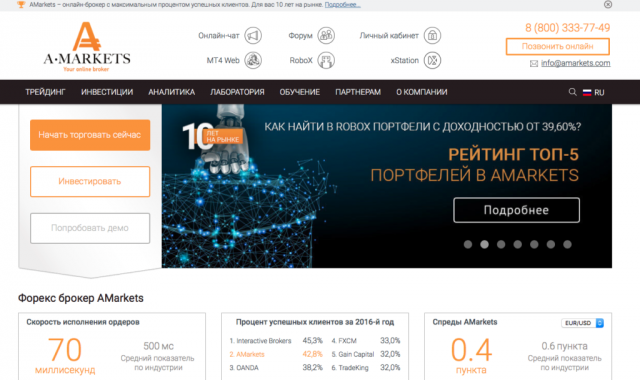
Task: Select the second banner slide dot
Action: click(x=484, y=244)
